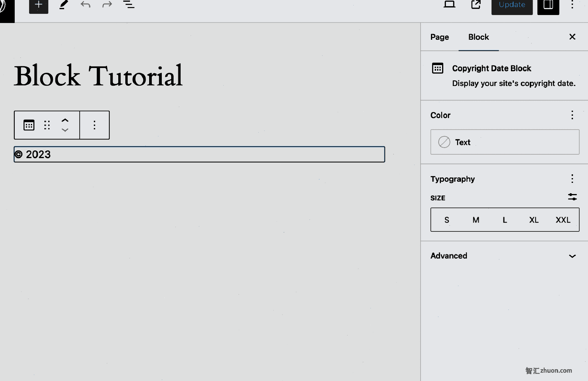The width and height of the screenshot is (588, 381).
Task: Click the block toolbar more options menu
Action: pos(94,125)
